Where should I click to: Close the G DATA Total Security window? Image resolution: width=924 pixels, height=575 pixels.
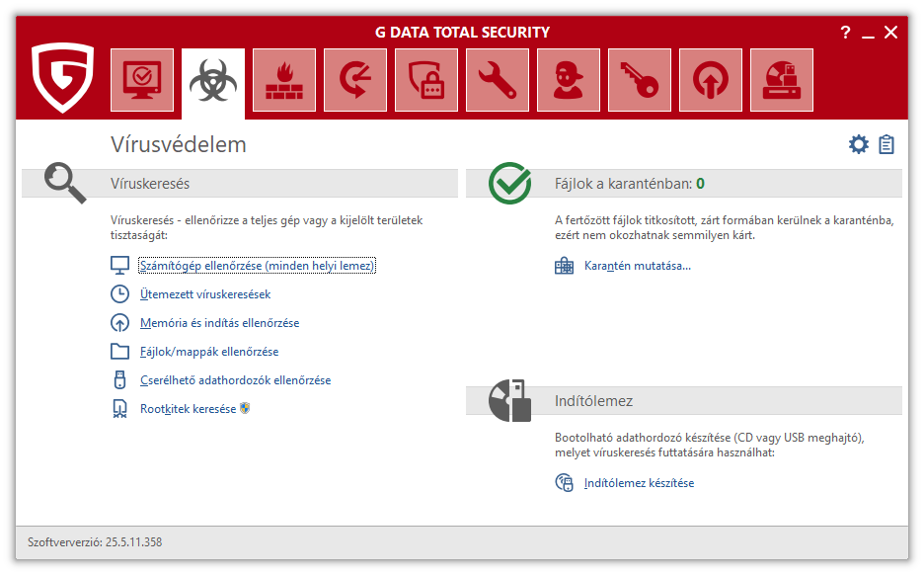pyautogui.click(x=891, y=33)
